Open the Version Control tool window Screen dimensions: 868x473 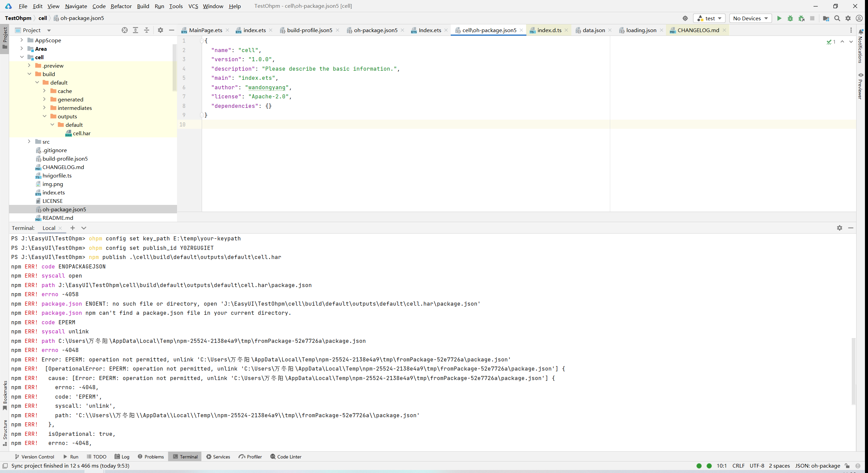34,457
